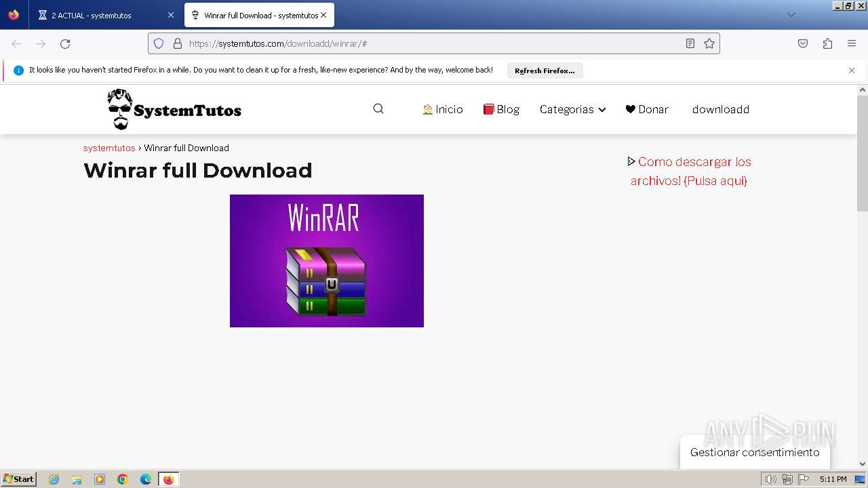This screenshot has width=868, height=488.
Task: Click the page scrollbar down arrow
Action: point(863,464)
